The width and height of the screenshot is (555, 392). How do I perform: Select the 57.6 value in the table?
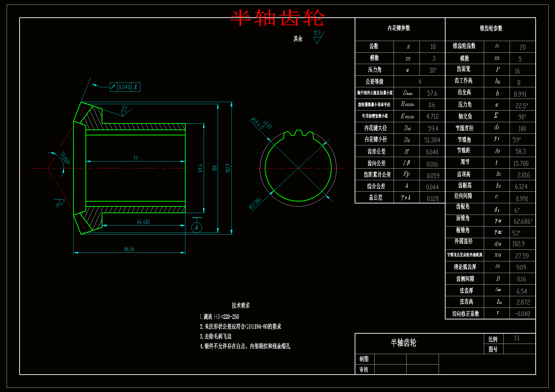pos(432,93)
